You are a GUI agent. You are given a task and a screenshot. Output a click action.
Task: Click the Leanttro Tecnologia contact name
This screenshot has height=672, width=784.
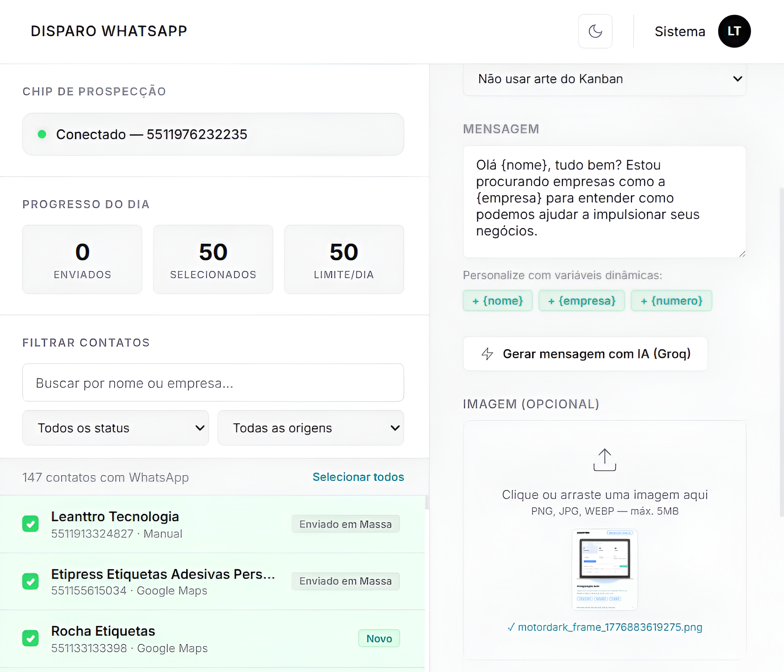pyautogui.click(x=115, y=516)
